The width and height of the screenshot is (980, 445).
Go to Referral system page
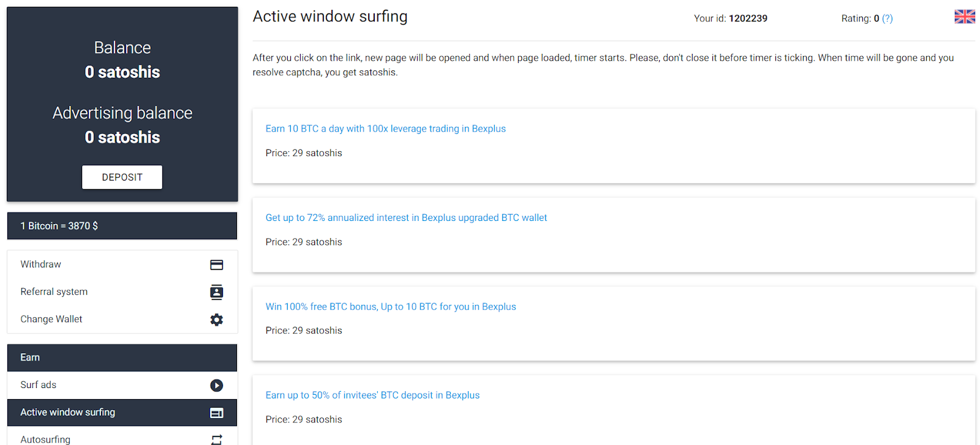54,292
